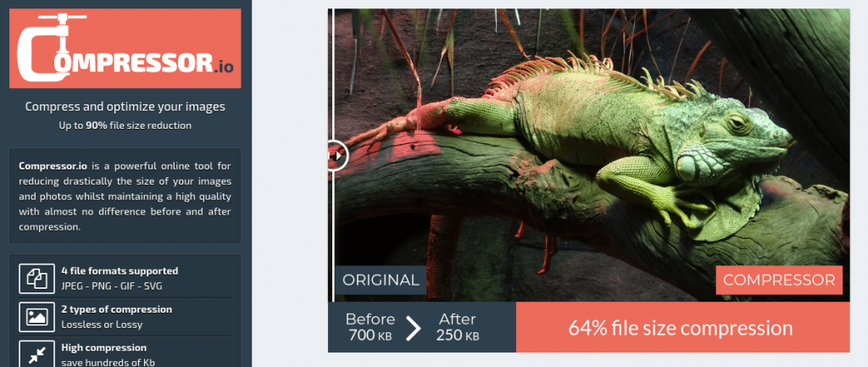Click the white chevron between Before and After
Image resolution: width=868 pixels, height=367 pixels.
pyautogui.click(x=413, y=328)
